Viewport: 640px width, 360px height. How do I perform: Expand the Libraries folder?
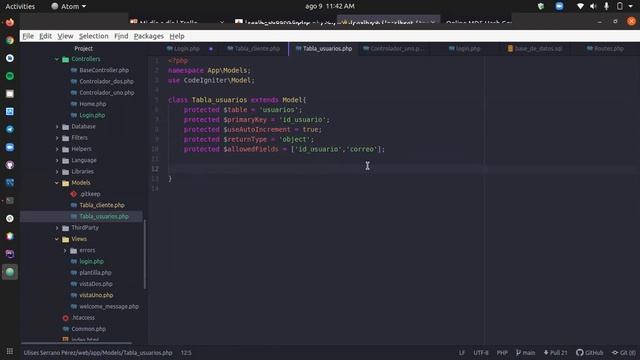[x=57, y=172]
